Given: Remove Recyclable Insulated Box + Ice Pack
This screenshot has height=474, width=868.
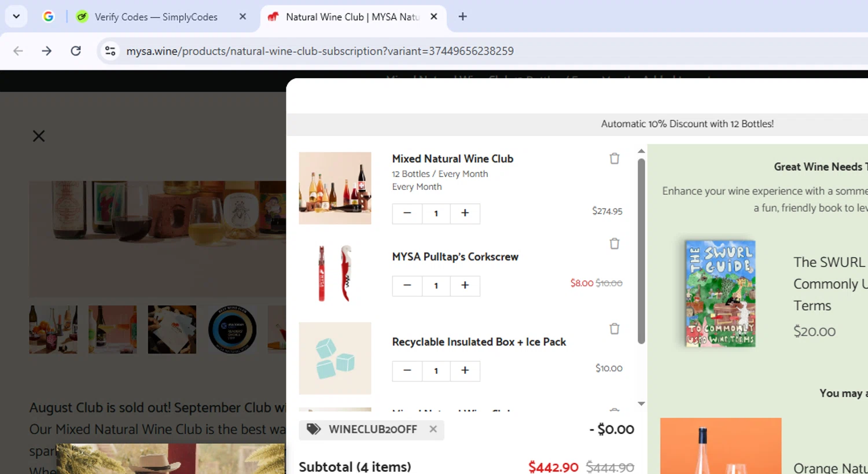Looking at the screenshot, I should (615, 329).
